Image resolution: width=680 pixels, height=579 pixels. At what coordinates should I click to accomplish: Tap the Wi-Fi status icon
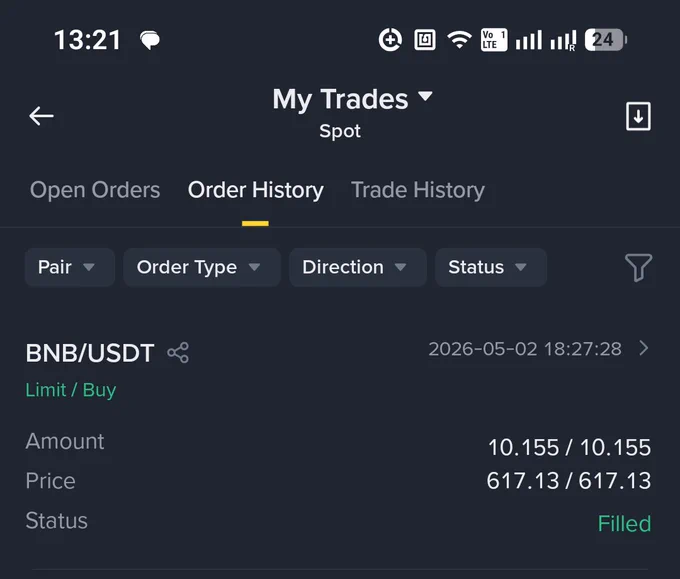coord(459,40)
